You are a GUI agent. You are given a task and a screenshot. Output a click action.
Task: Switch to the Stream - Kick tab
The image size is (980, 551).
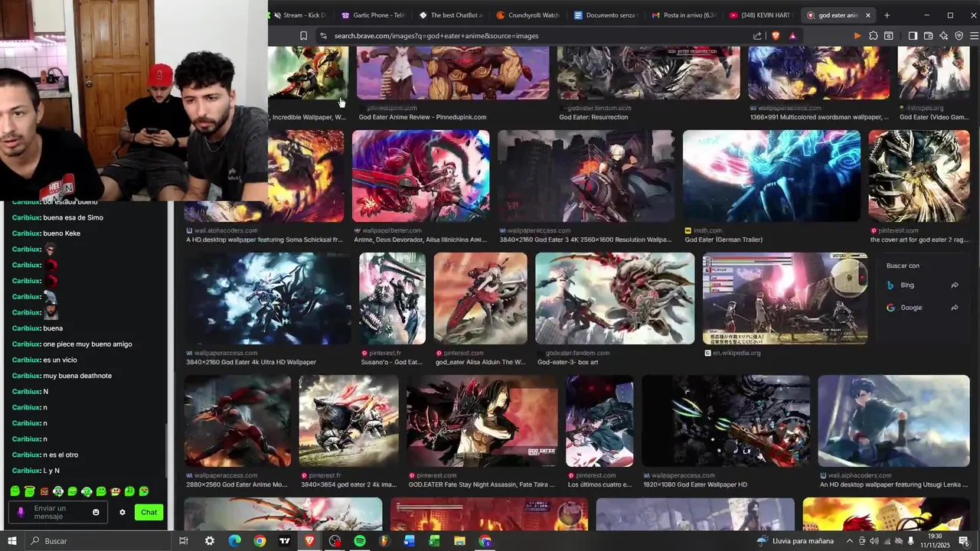point(300,15)
